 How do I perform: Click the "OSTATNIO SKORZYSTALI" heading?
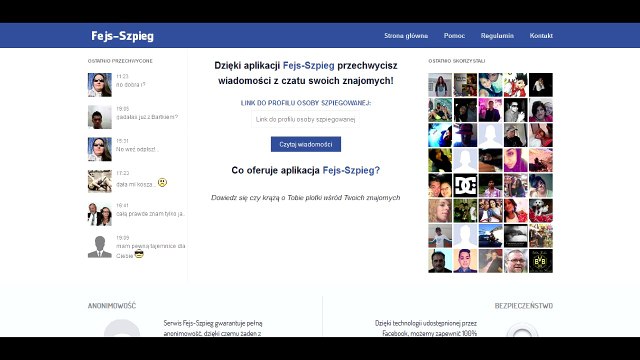click(x=457, y=61)
